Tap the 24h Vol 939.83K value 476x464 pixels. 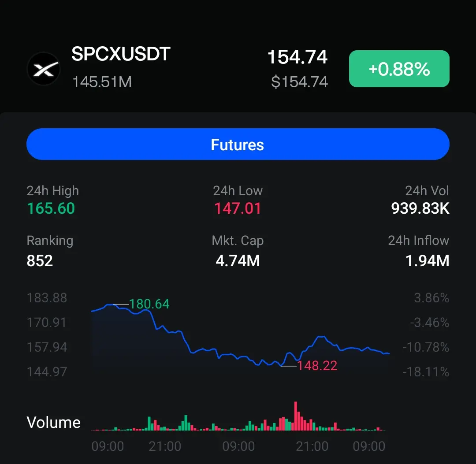pos(420,208)
